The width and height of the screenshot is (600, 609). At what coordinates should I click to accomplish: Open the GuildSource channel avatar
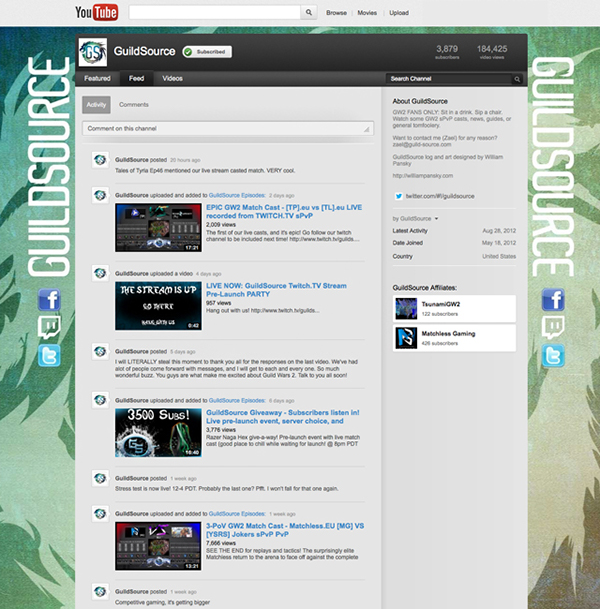[92, 52]
